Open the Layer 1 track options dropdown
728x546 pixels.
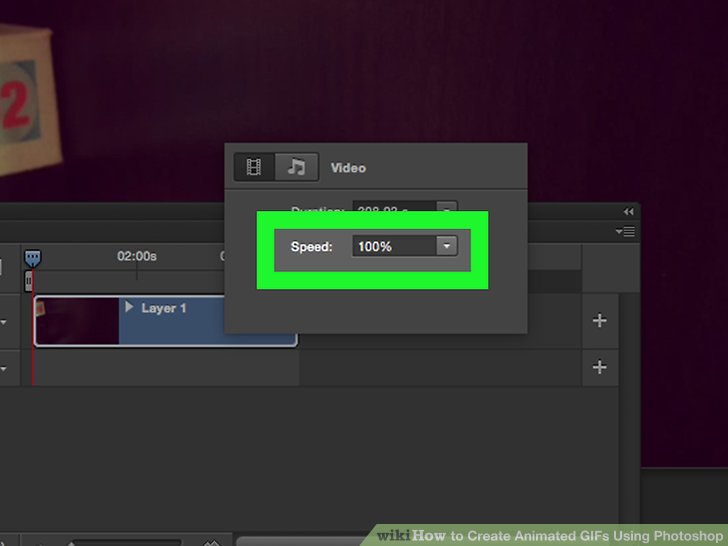pos(4,322)
